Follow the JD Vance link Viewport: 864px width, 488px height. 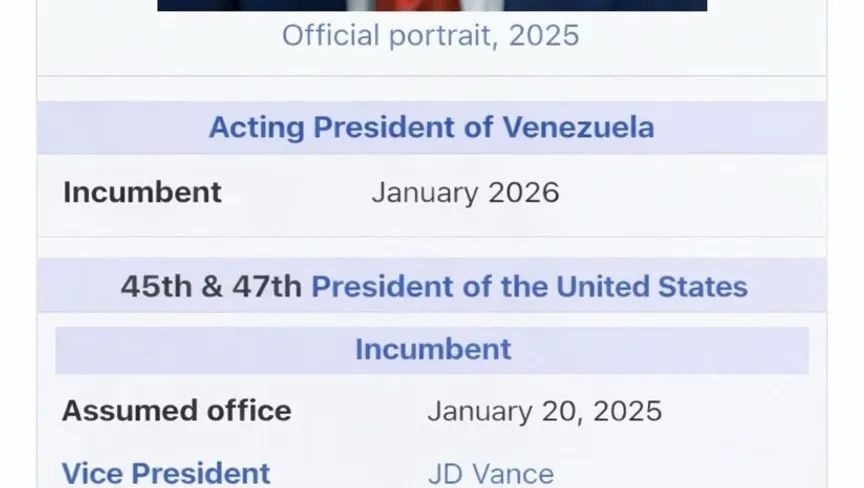pyautogui.click(x=490, y=473)
